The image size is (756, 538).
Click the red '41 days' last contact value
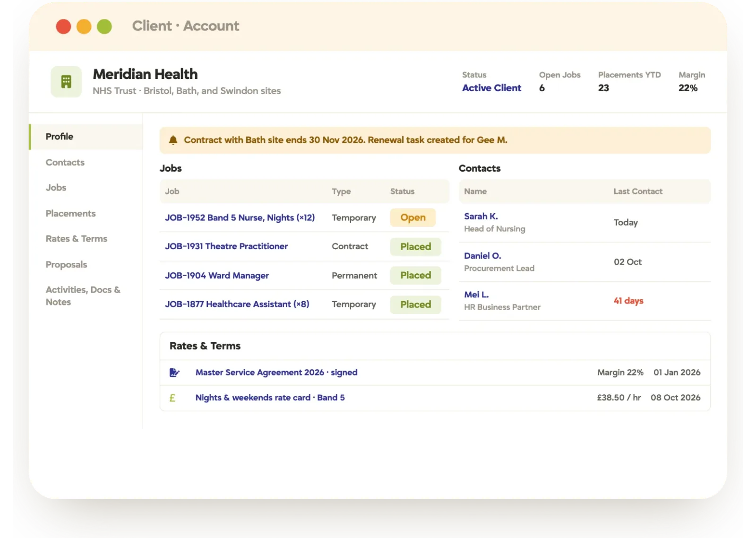pos(628,301)
